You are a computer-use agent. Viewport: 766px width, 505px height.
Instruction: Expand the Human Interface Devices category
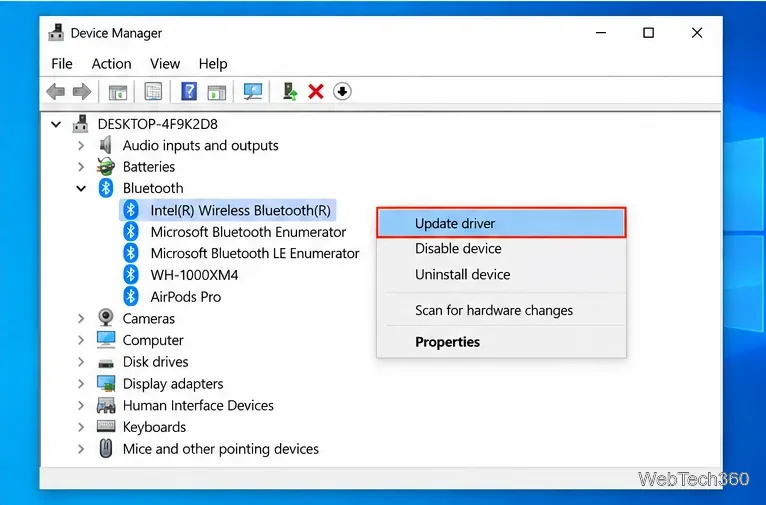[x=81, y=405]
